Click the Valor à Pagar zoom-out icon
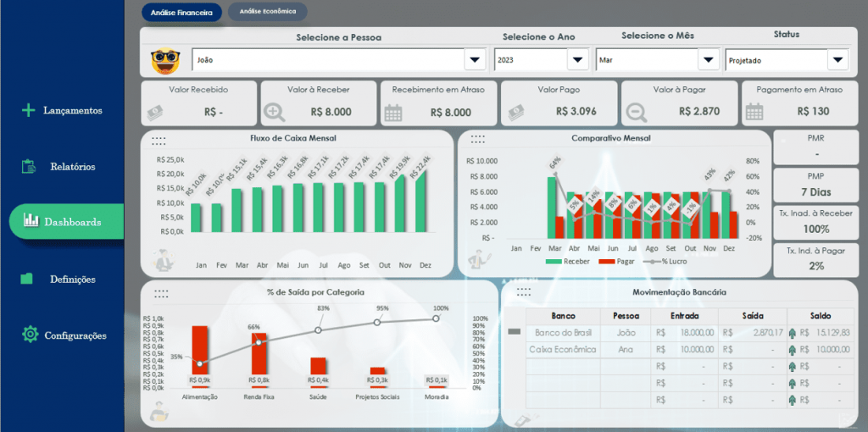 point(636,113)
